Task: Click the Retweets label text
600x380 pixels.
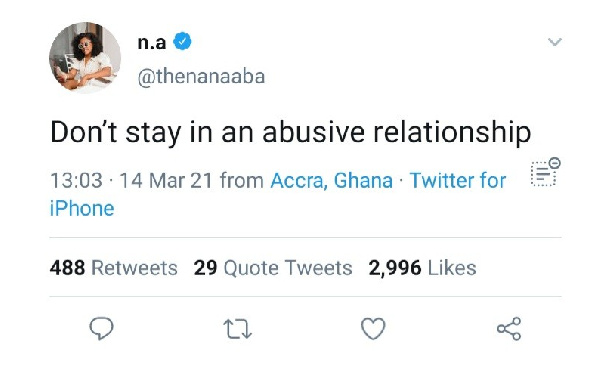Action: pos(134,268)
